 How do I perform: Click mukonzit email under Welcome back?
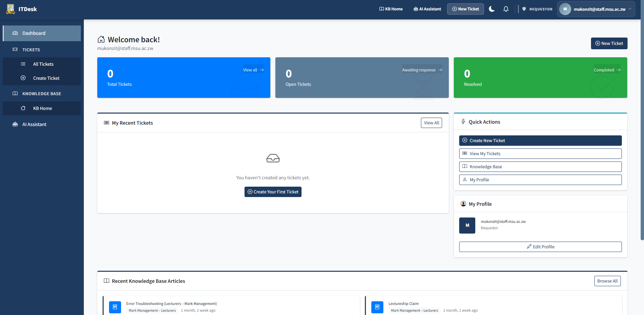(125, 48)
